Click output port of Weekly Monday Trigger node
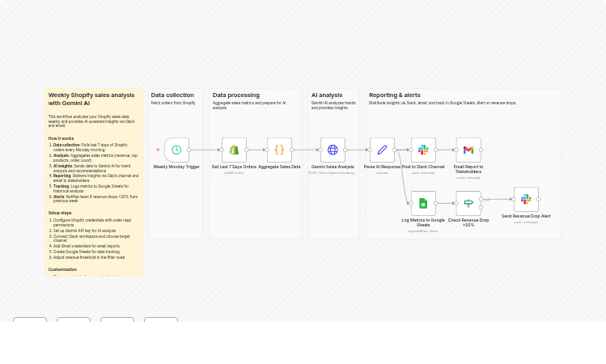The width and height of the screenshot is (606, 364). pyautogui.click(x=189, y=150)
